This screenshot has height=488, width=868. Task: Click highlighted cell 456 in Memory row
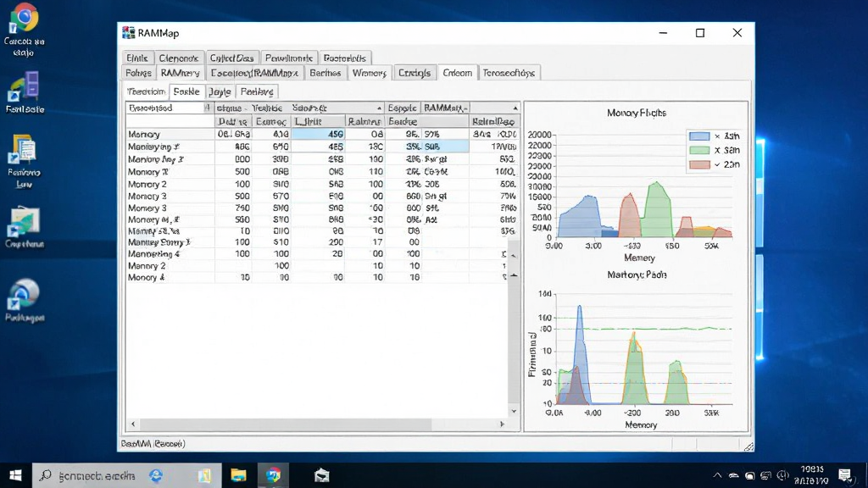pyautogui.click(x=319, y=135)
